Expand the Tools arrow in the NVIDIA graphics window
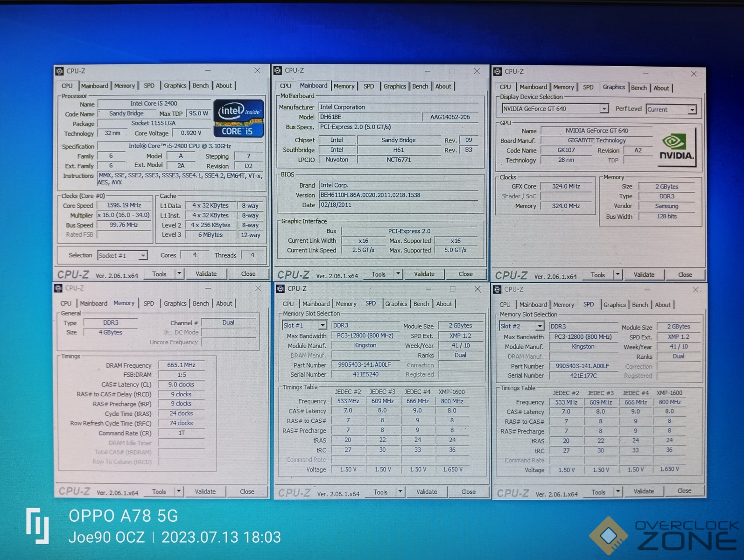Screen dimensions: 744x560 618,274
